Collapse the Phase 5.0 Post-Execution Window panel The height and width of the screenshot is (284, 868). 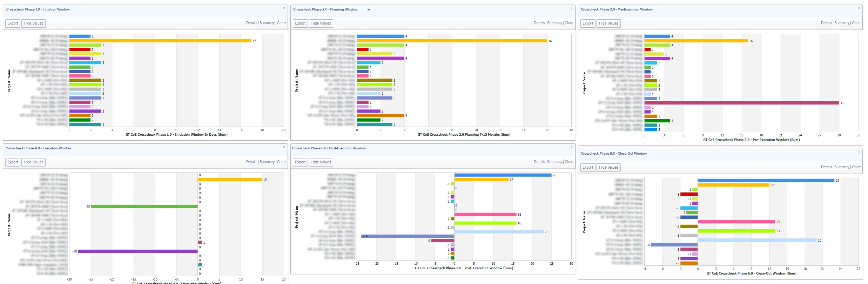(x=571, y=147)
